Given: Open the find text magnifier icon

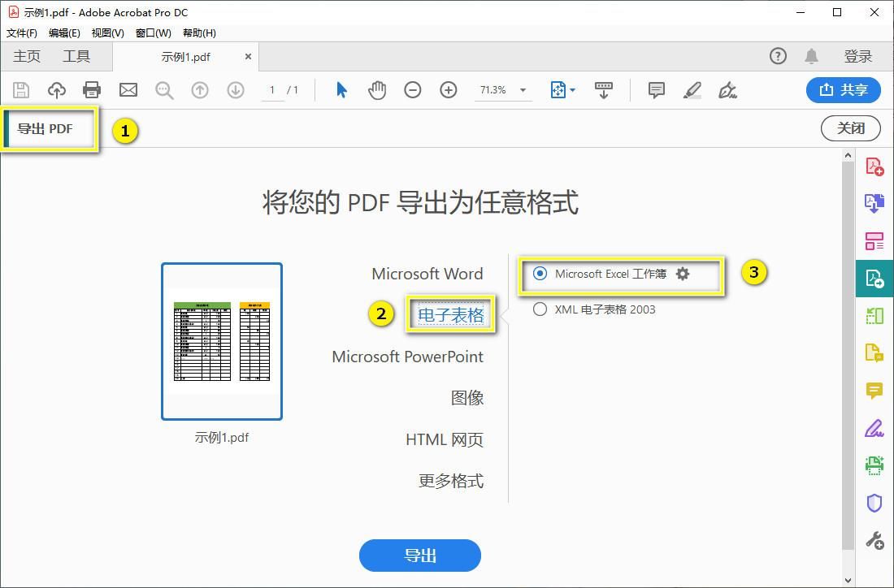Looking at the screenshot, I should [164, 90].
